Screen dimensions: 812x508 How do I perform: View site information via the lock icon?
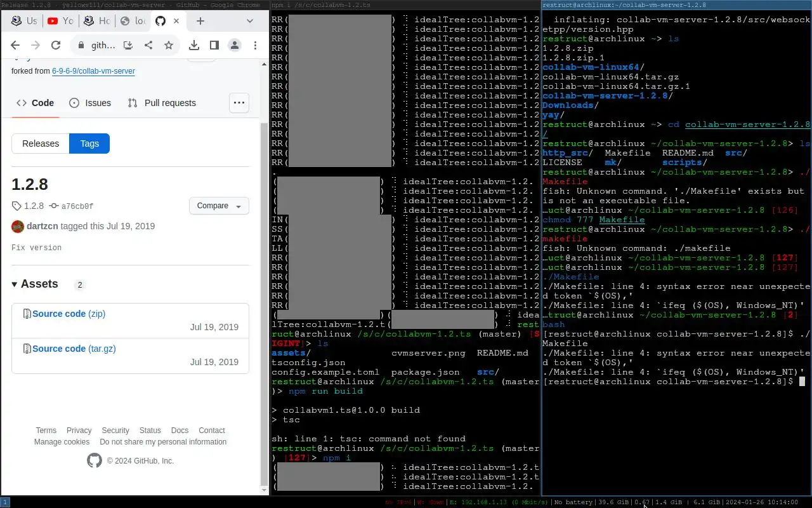(81, 46)
